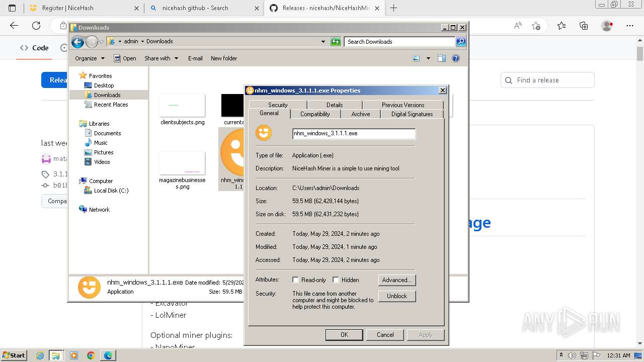This screenshot has height=362, width=644.
Task: Click the Open toolbar button in explorer
Action: point(125,58)
